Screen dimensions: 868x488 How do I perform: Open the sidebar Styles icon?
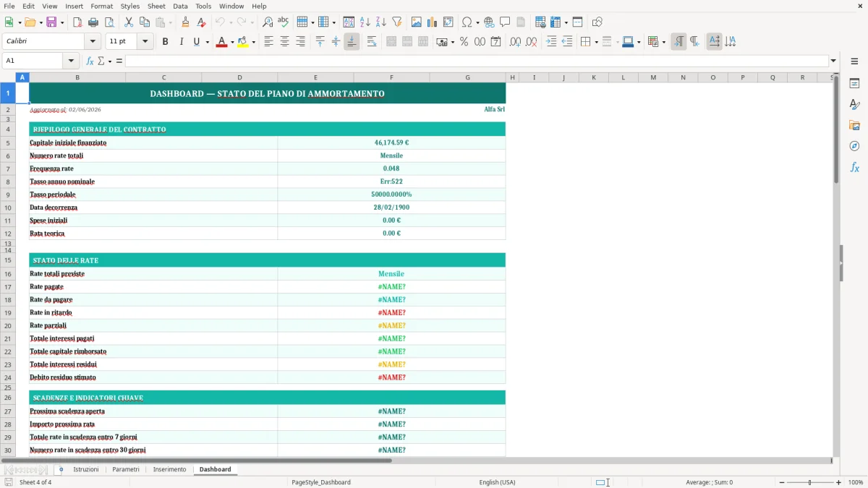854,104
